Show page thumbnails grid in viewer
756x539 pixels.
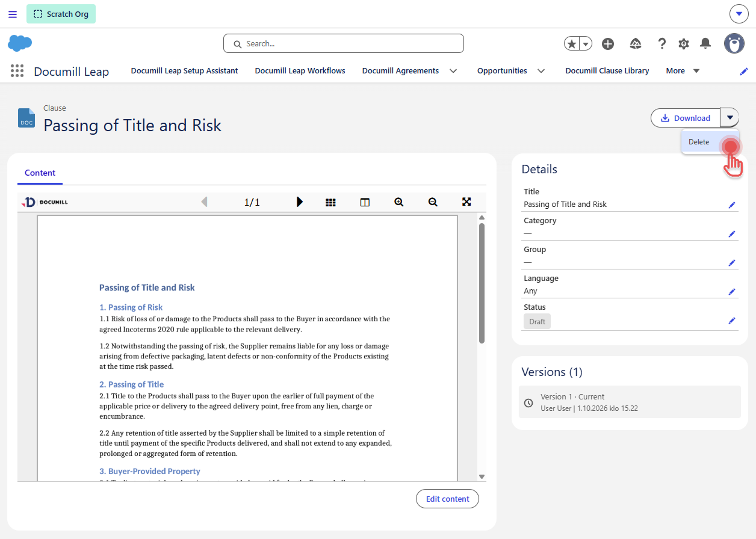330,202
